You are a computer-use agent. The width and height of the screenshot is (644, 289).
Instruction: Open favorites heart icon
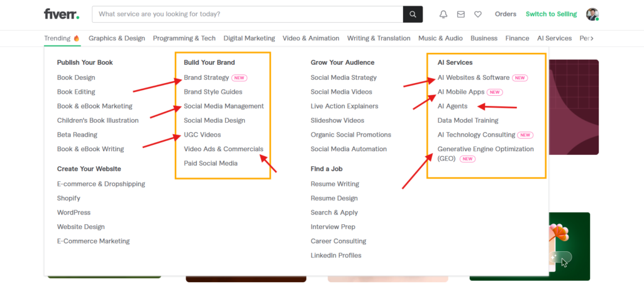point(478,14)
